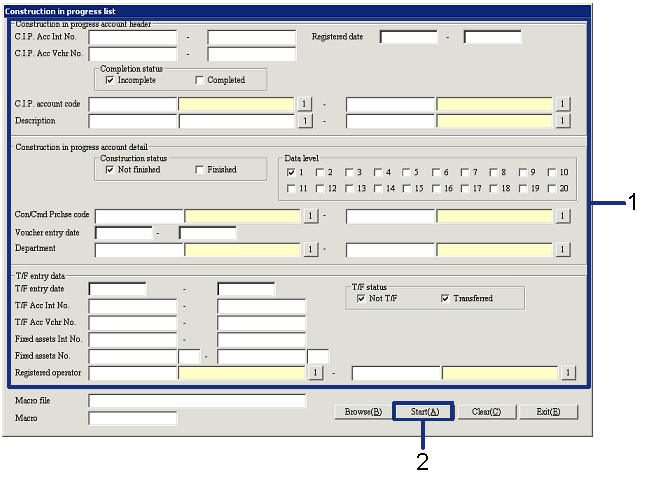
Task: Open lookup for first Registered operator
Action: [x=315, y=372]
